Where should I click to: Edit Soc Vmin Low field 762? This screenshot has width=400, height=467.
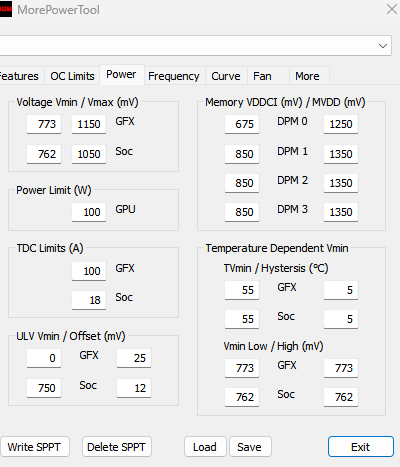click(242, 397)
